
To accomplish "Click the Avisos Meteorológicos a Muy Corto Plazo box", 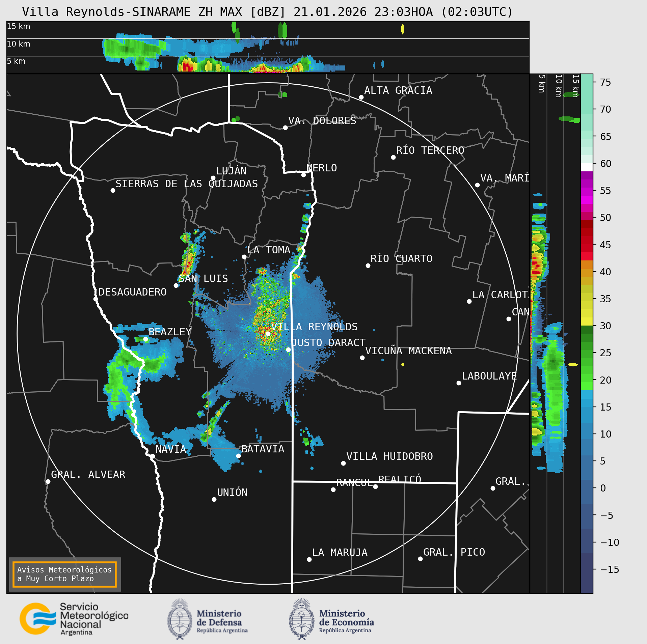I will pyautogui.click(x=64, y=574).
